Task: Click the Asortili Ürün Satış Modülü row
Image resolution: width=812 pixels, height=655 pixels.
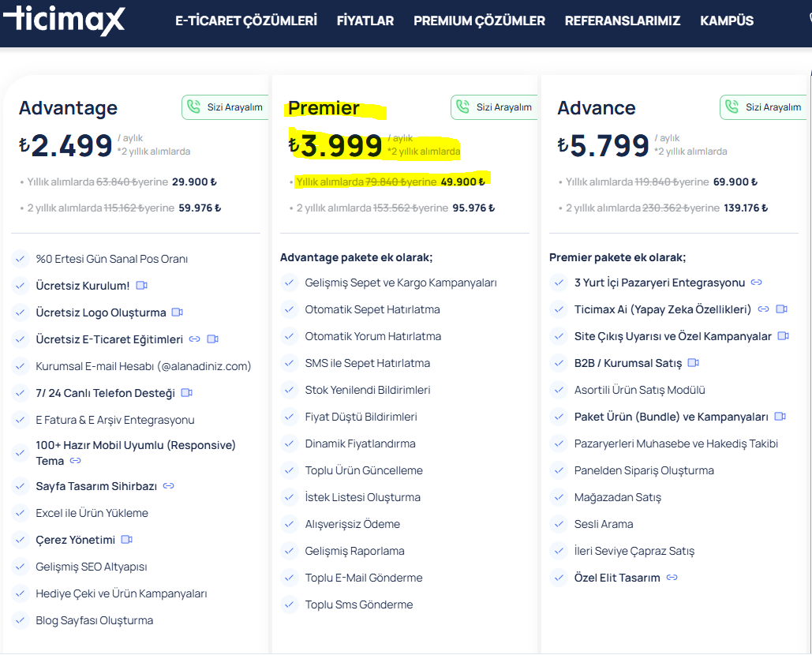Action: pos(639,390)
